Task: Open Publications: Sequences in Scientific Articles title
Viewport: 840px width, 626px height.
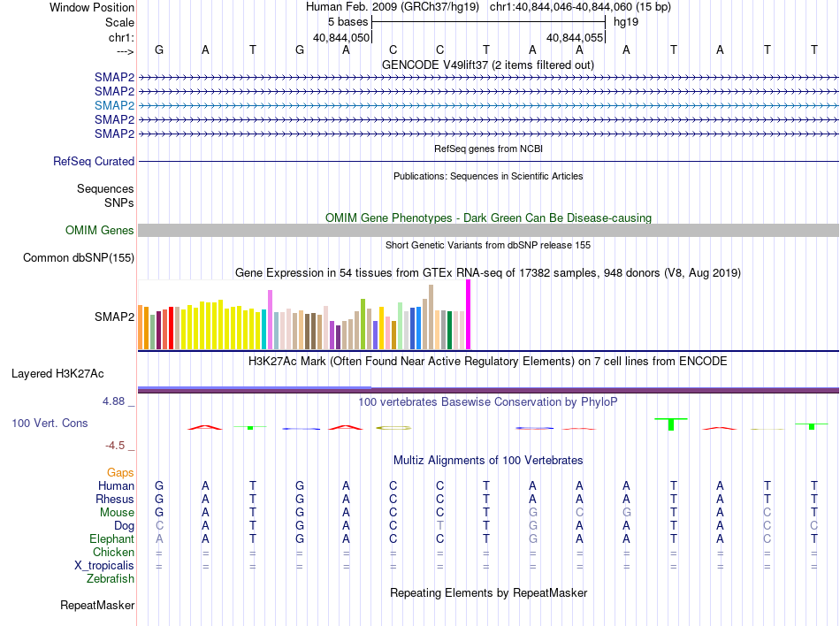Action: [488, 176]
